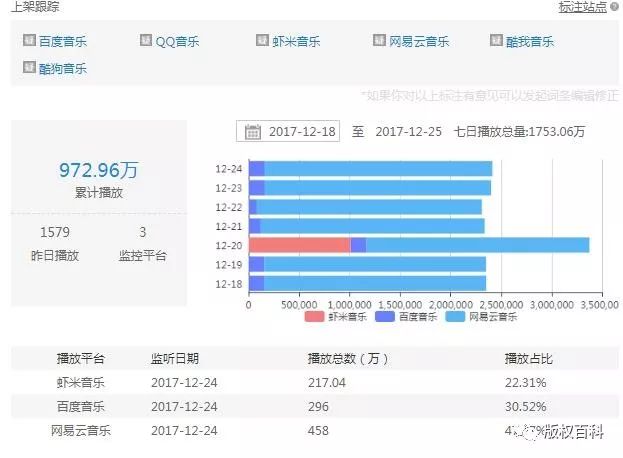623x458 pixels.
Task: Click the icon beside 虾米音乐 link
Action: (x=262, y=40)
